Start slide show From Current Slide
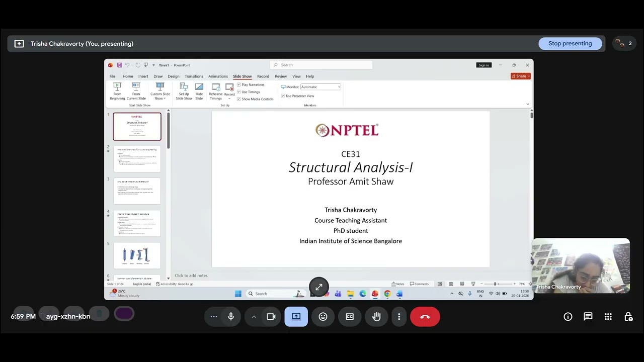The width and height of the screenshot is (644, 362). pos(136,92)
